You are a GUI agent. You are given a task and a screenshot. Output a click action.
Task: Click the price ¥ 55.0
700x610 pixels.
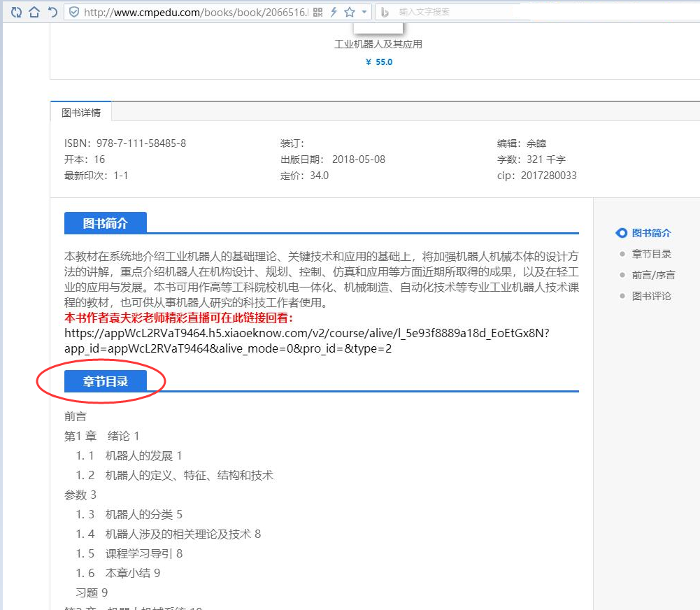coord(379,62)
